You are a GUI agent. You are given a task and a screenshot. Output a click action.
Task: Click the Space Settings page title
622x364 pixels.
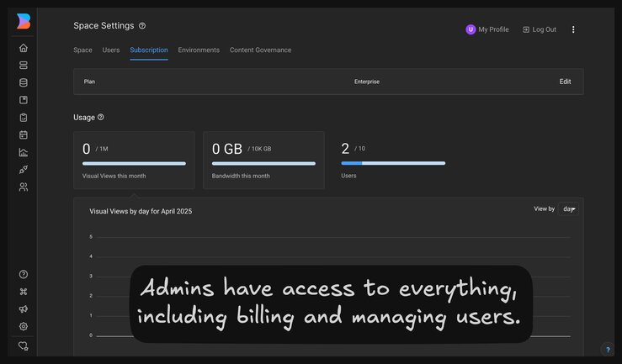tap(104, 26)
